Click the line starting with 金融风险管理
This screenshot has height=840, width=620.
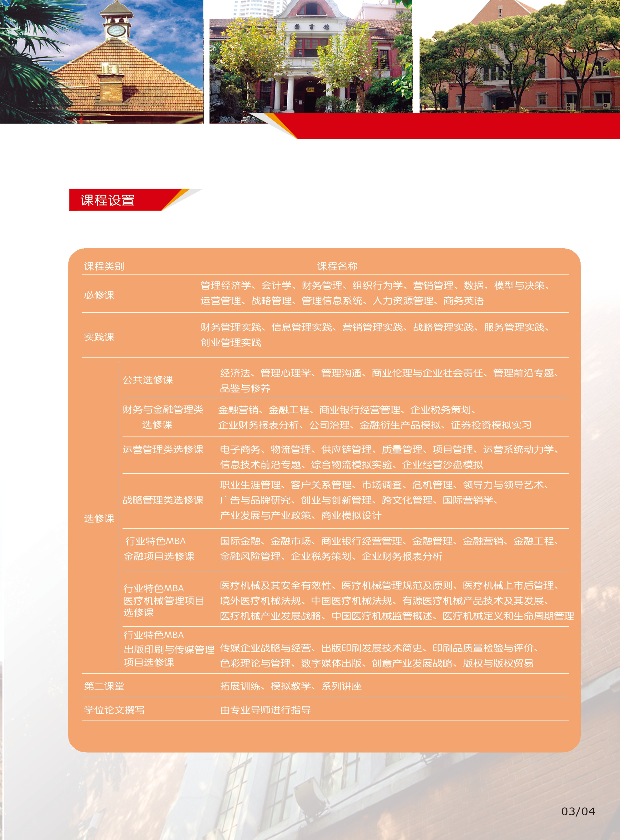click(331, 556)
